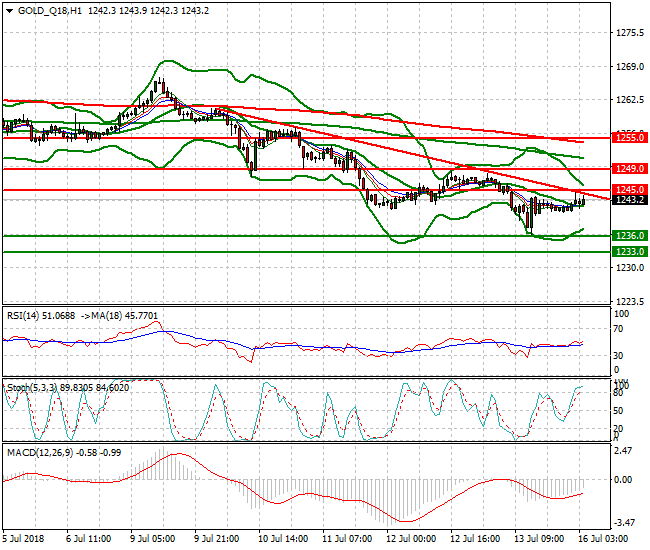Viewport: 650px width, 550px height.
Task: Select the 9 Jul 21:00 time axis label
Action: [216, 539]
